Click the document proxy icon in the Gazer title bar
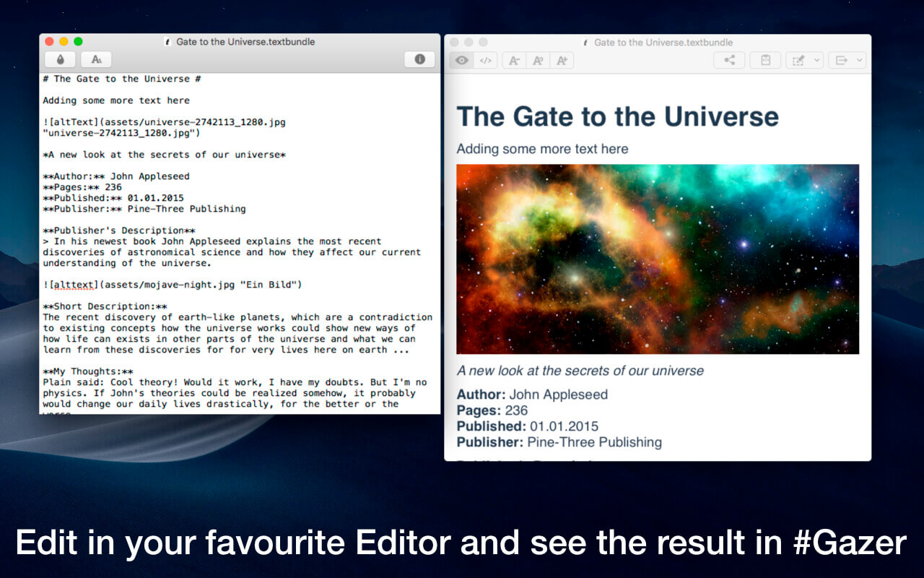 [x=585, y=43]
